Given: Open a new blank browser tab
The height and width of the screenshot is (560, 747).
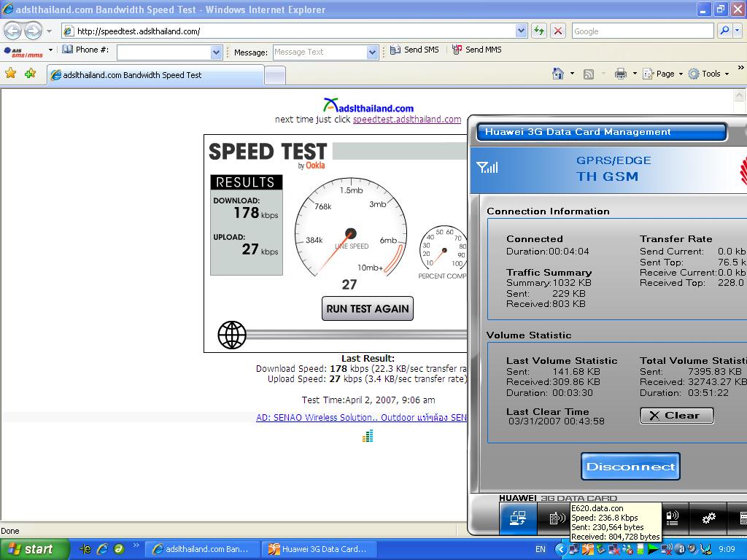Looking at the screenshot, I should [x=275, y=76].
